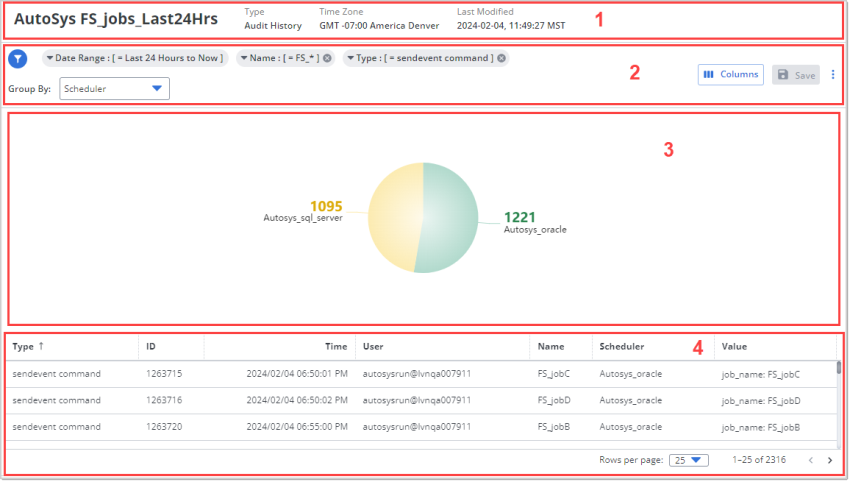Open the Rows per page dropdown
The image size is (850, 482).
[688, 460]
